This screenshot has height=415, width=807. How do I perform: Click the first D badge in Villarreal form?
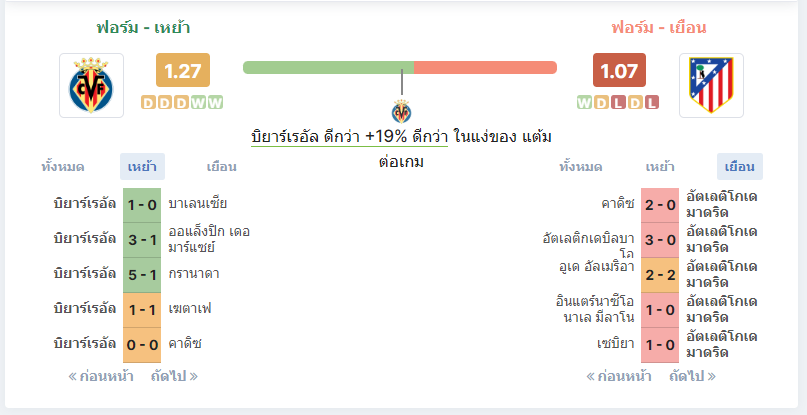(x=148, y=103)
